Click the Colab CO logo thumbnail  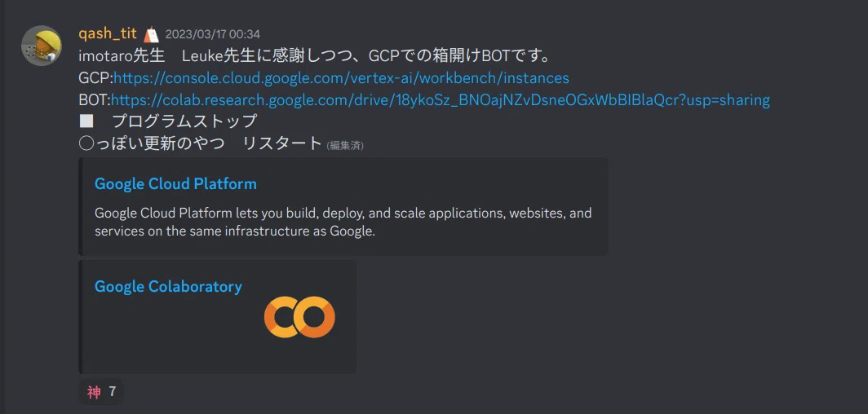pos(299,317)
